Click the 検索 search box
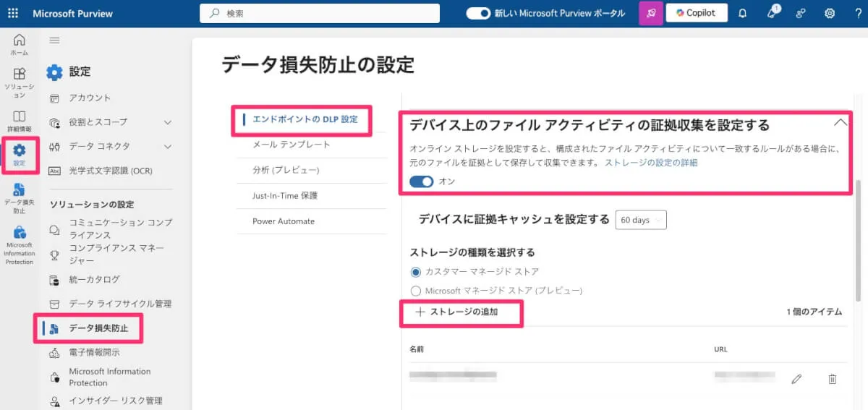Viewport: 868px width, 410px height. [320, 13]
